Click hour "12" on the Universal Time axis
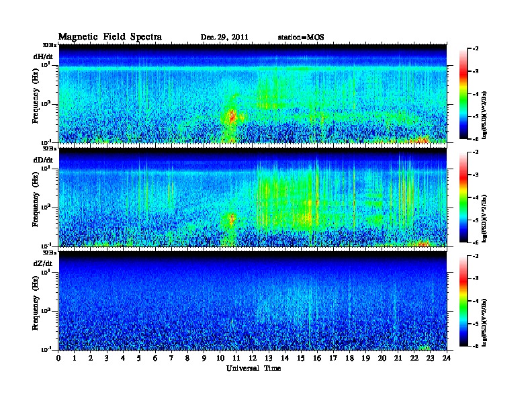 click(253, 359)
